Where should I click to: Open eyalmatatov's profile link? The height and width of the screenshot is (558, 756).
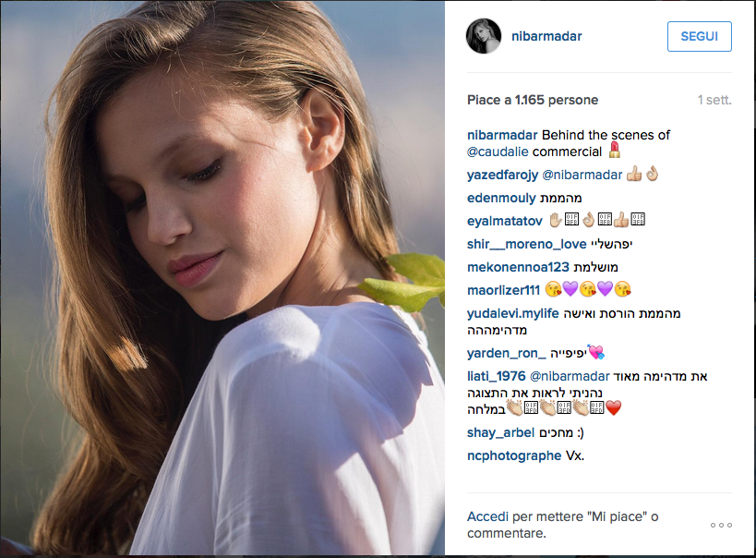[x=504, y=221]
